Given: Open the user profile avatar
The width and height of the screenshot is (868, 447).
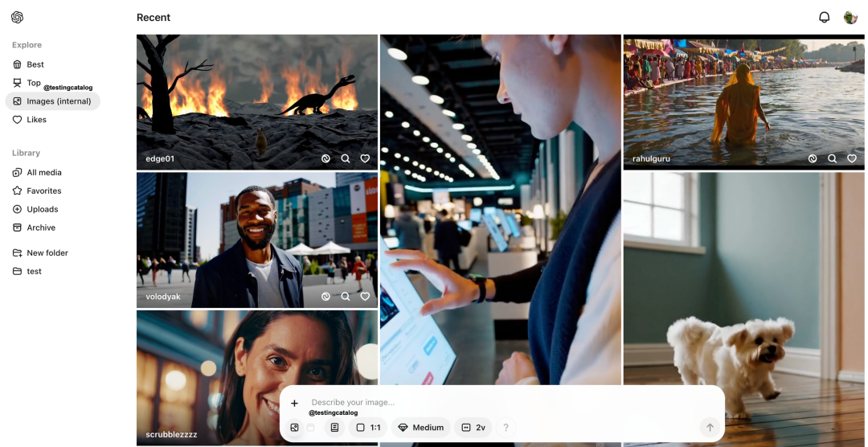Looking at the screenshot, I should (850, 17).
